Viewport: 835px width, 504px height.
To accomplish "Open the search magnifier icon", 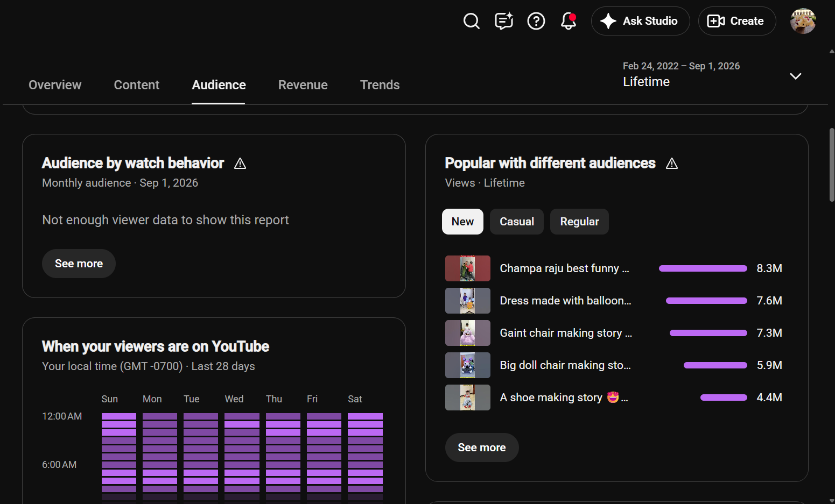I will pyautogui.click(x=471, y=21).
